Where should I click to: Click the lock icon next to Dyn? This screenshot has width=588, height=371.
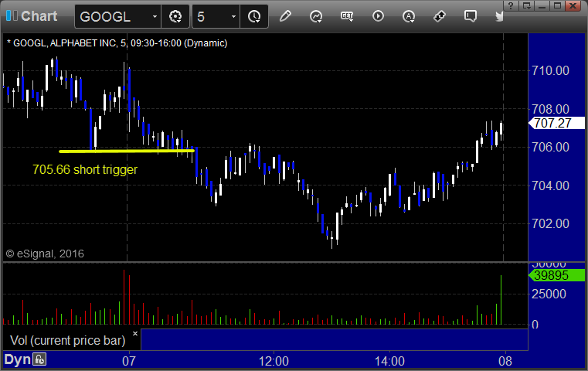(x=39, y=359)
